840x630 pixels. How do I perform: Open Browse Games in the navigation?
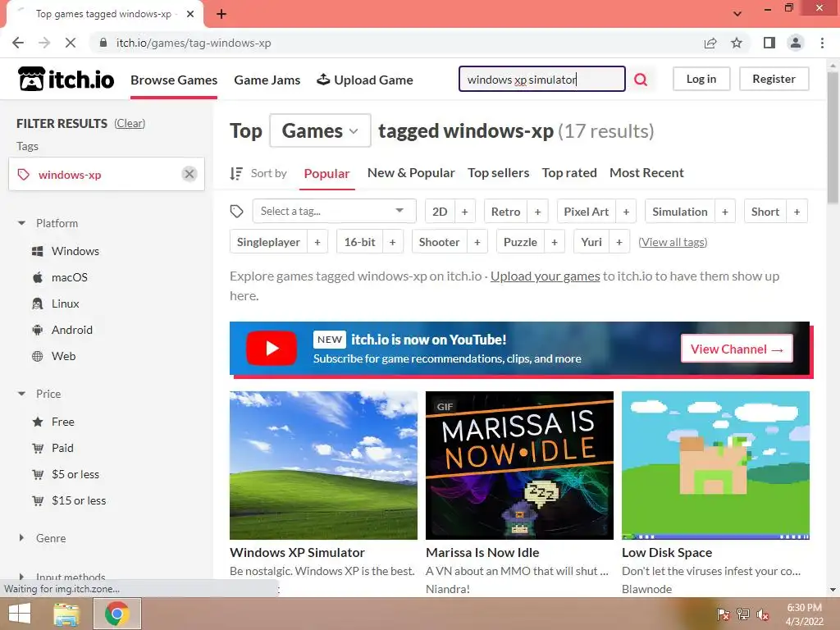pos(174,80)
